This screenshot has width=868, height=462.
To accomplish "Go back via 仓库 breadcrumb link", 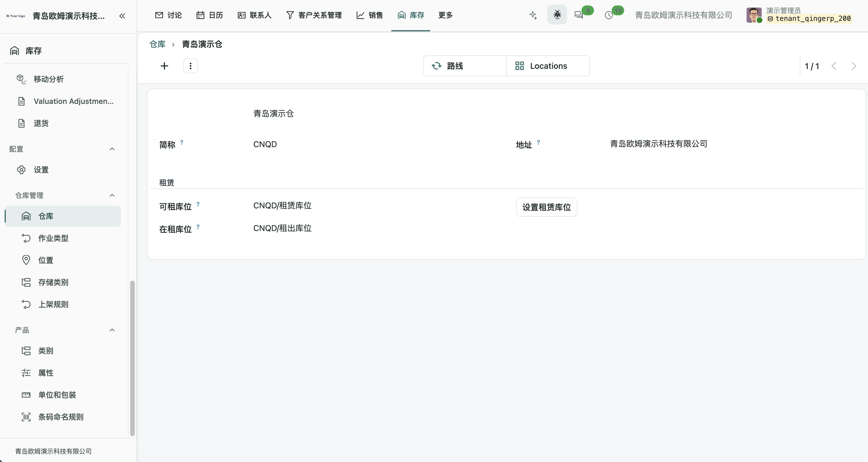I will (x=157, y=44).
